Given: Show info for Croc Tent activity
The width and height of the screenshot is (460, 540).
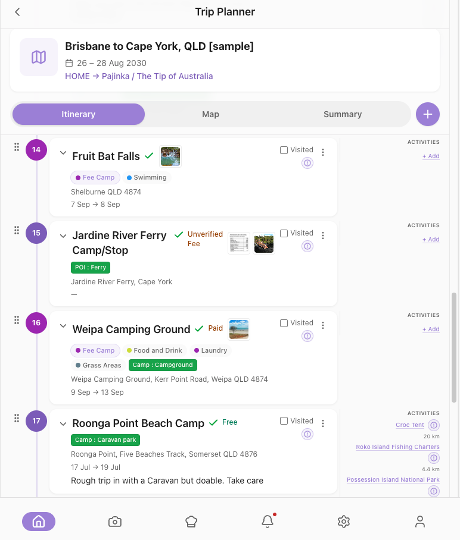Looking at the screenshot, I should pyautogui.click(x=434, y=425).
